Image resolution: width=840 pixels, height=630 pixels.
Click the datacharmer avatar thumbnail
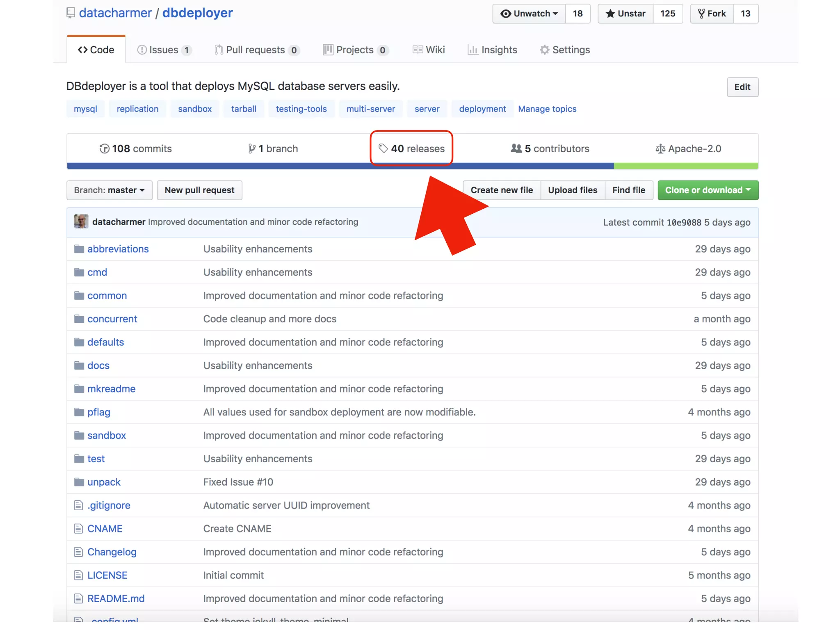pyautogui.click(x=81, y=221)
